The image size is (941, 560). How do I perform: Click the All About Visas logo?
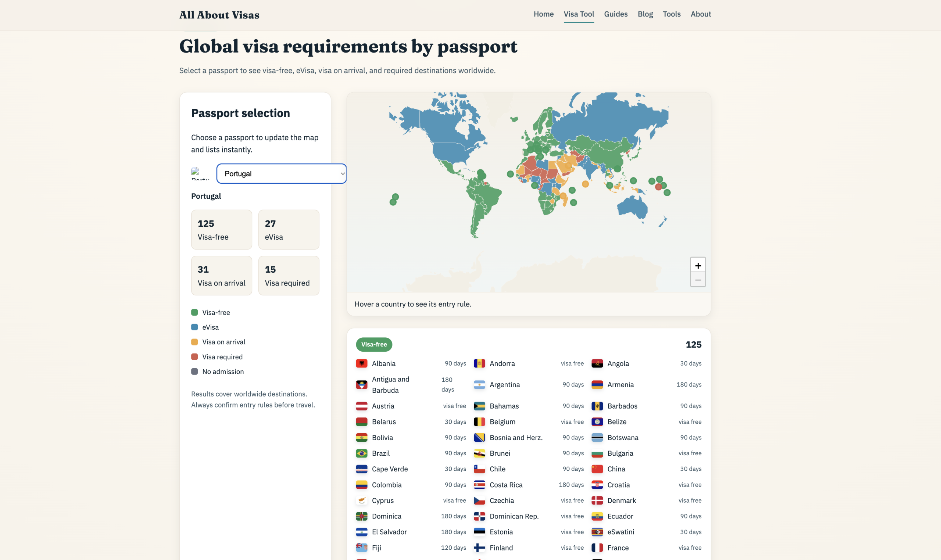pos(219,15)
